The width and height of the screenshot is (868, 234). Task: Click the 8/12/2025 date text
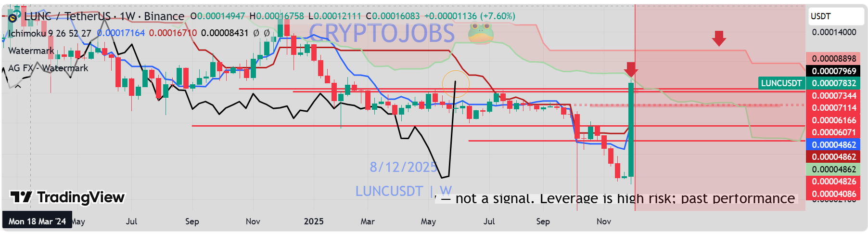pyautogui.click(x=403, y=167)
